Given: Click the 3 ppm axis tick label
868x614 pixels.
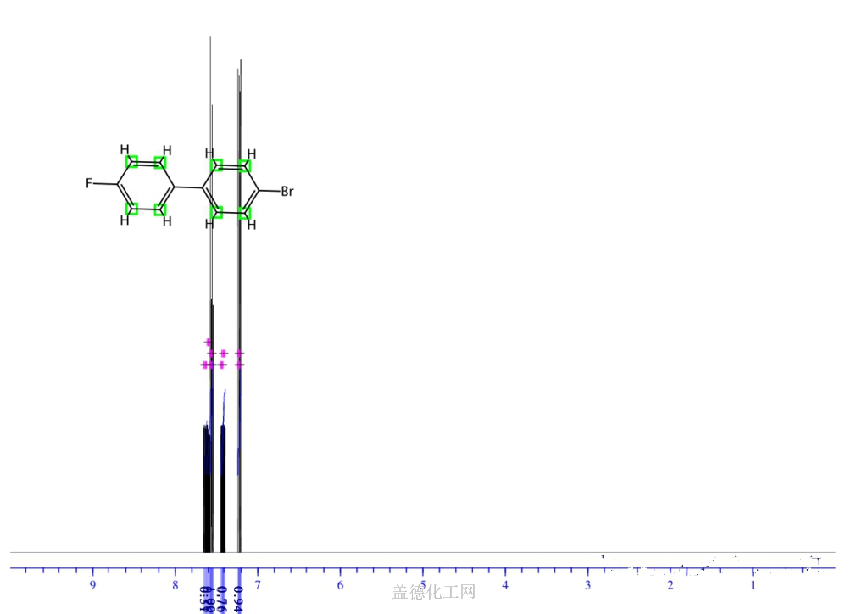Looking at the screenshot, I should pyautogui.click(x=587, y=585).
